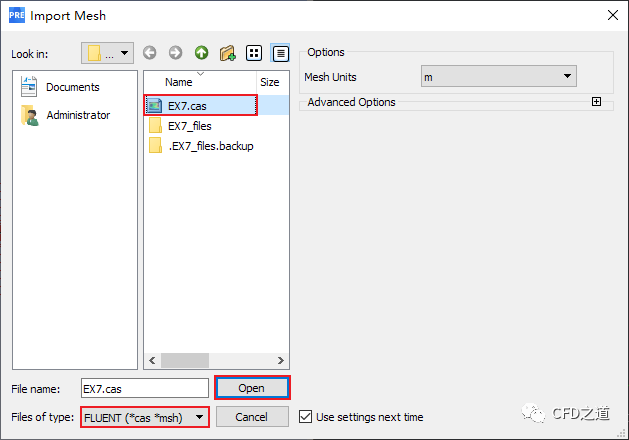Select the EX7_files folder
Viewport: 629px width, 440px height.
click(180, 126)
